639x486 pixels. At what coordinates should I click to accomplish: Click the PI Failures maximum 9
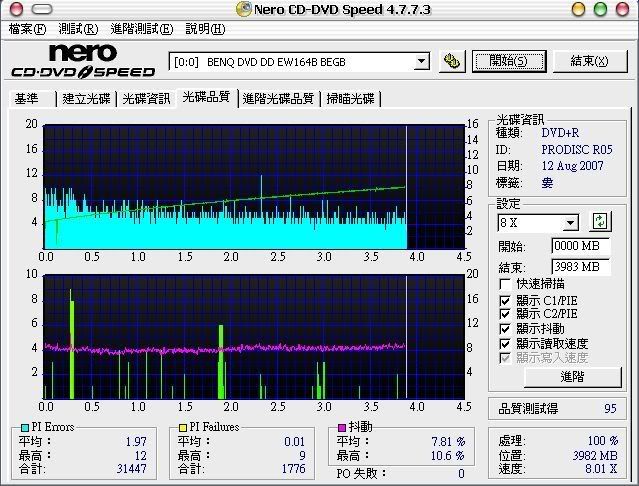tap(302, 455)
